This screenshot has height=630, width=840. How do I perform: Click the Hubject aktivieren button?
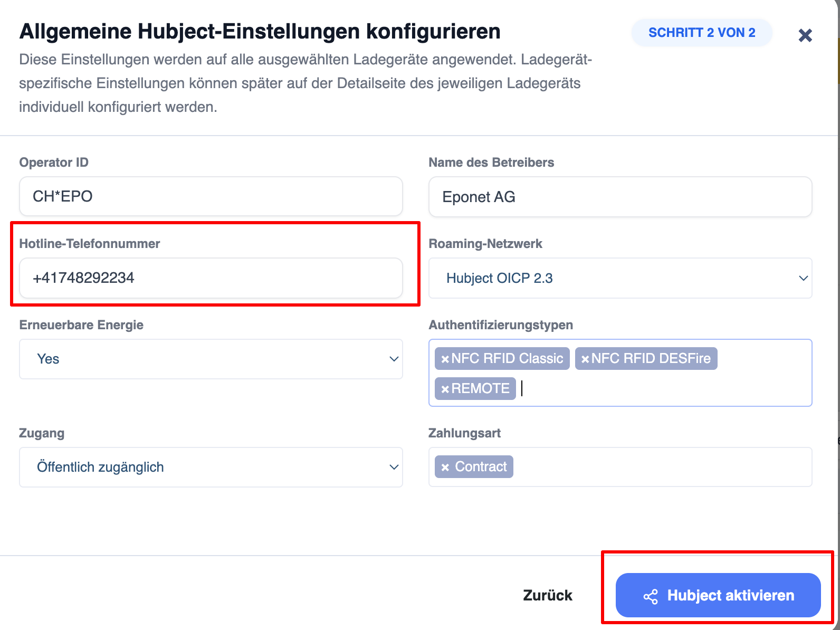tap(718, 595)
